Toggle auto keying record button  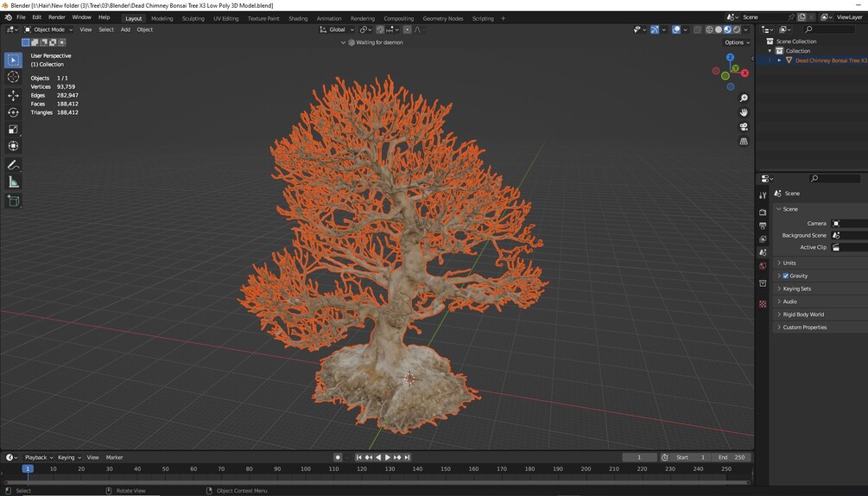[338, 457]
